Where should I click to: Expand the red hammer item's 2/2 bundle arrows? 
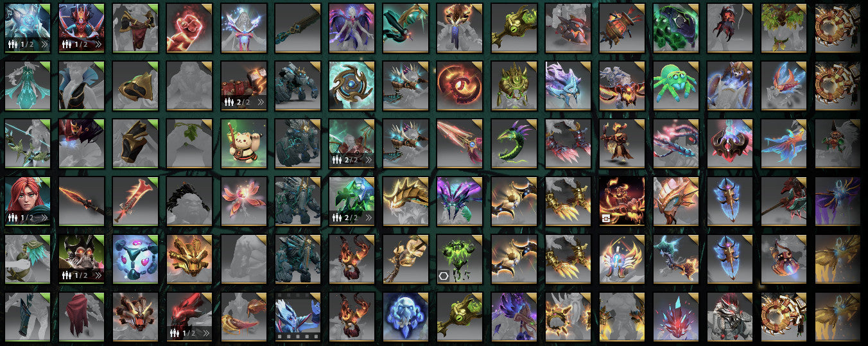(x=259, y=102)
